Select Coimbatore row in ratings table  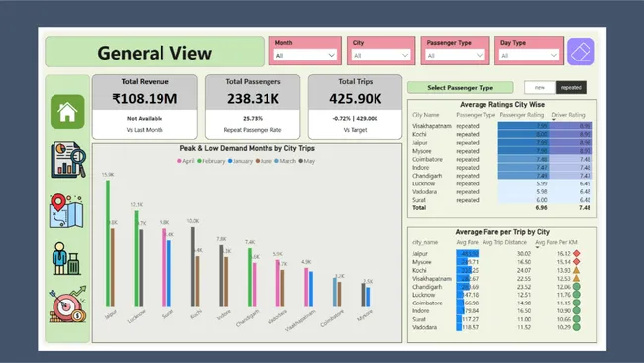coord(502,159)
